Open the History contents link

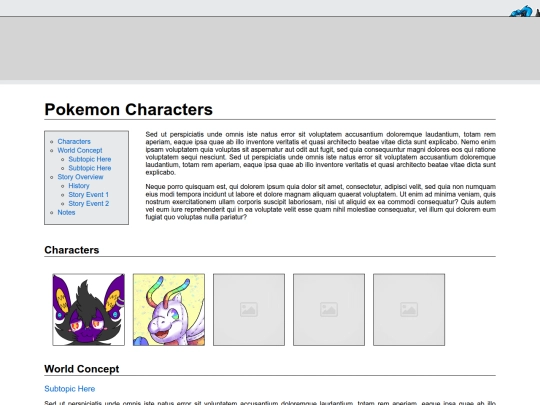coord(79,186)
